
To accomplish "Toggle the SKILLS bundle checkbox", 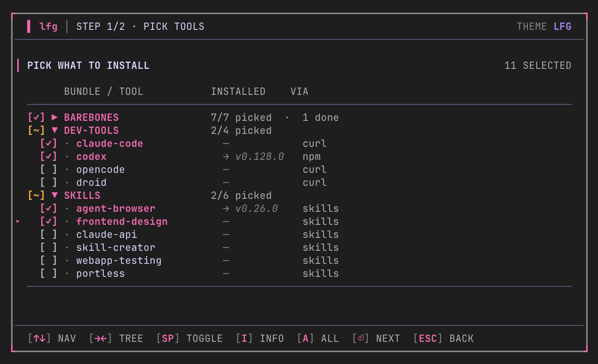I will 36,195.
